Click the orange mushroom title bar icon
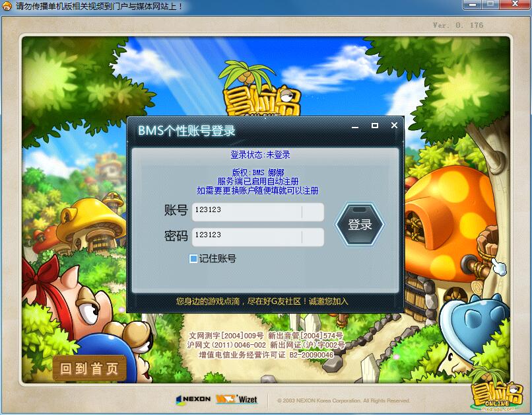 pyautogui.click(x=7, y=7)
